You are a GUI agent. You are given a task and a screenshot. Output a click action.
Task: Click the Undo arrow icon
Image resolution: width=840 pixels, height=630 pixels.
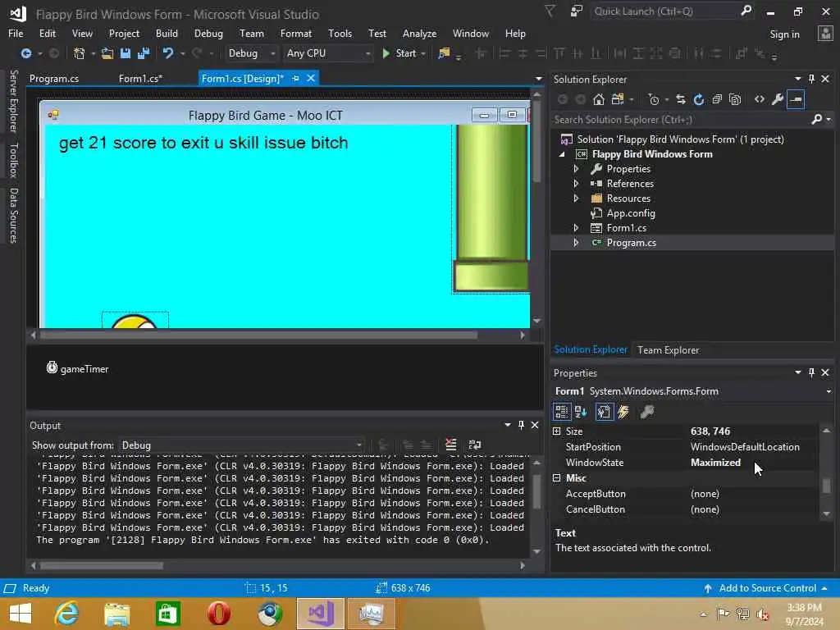167,53
